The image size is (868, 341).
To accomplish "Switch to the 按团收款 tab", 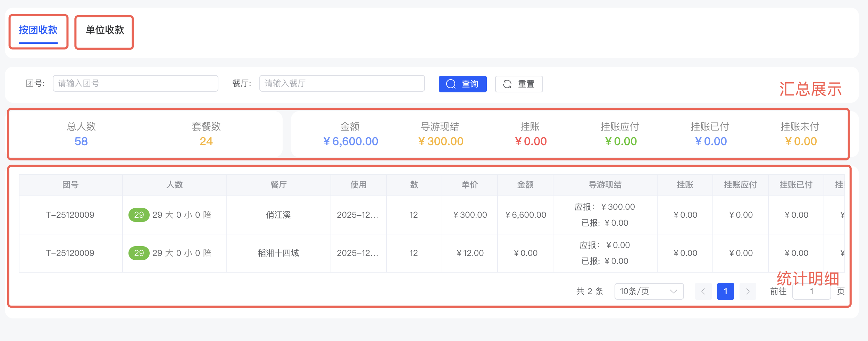I will (x=38, y=31).
